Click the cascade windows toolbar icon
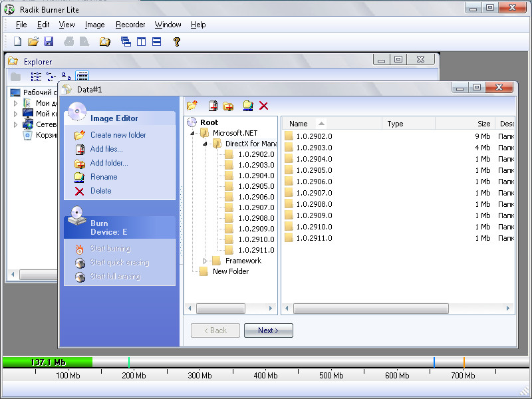The height and width of the screenshot is (399, 532). [126, 42]
